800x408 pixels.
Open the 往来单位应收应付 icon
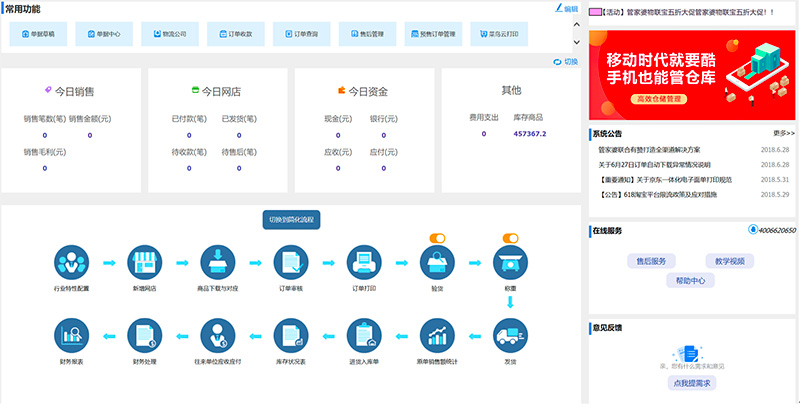(x=218, y=336)
